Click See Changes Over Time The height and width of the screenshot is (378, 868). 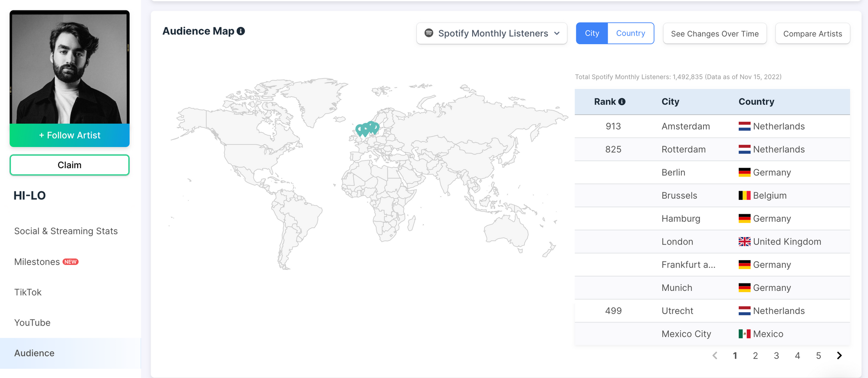(x=714, y=34)
